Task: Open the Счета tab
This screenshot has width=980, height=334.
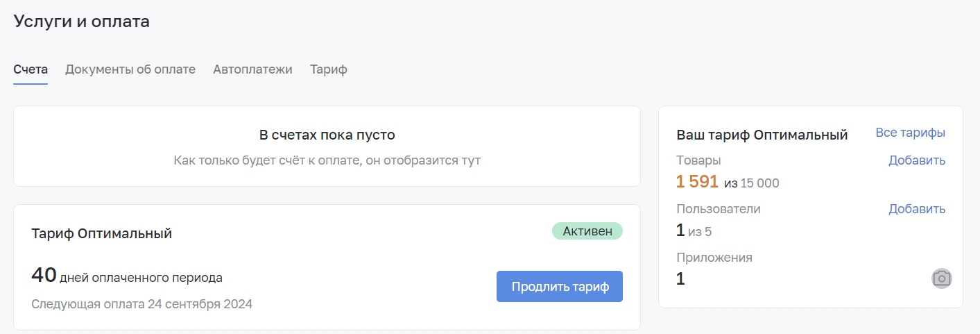Action: pyautogui.click(x=31, y=69)
